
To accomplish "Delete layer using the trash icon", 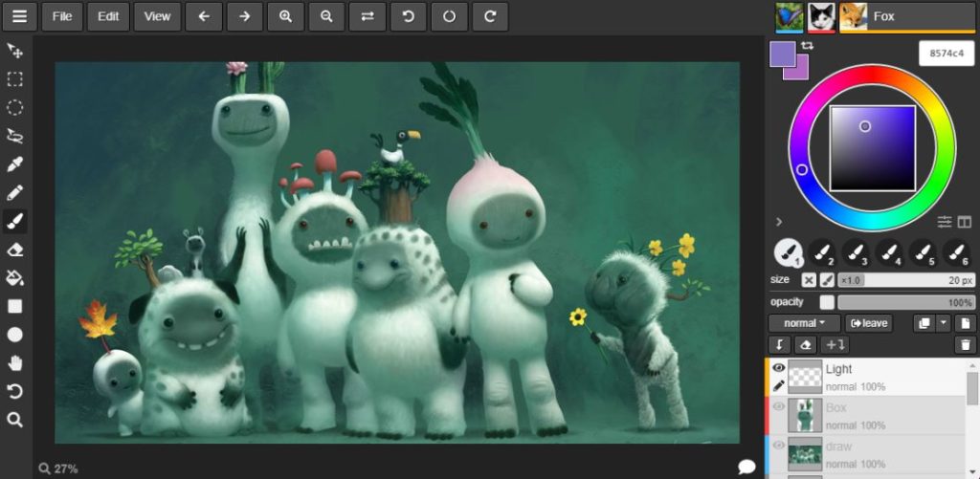I will tap(965, 345).
